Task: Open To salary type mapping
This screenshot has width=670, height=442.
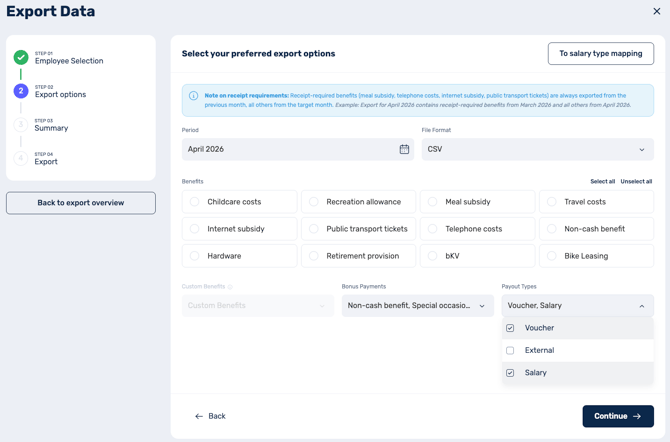Action: pyautogui.click(x=601, y=53)
